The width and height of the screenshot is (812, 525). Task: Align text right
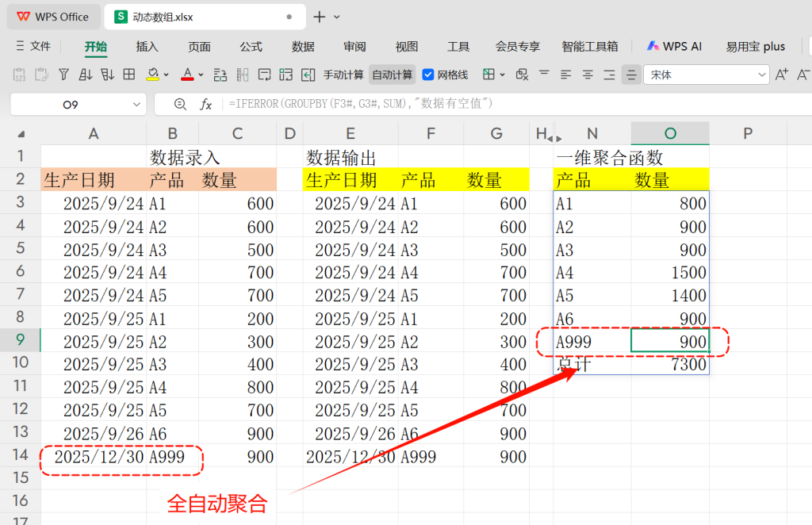point(609,75)
